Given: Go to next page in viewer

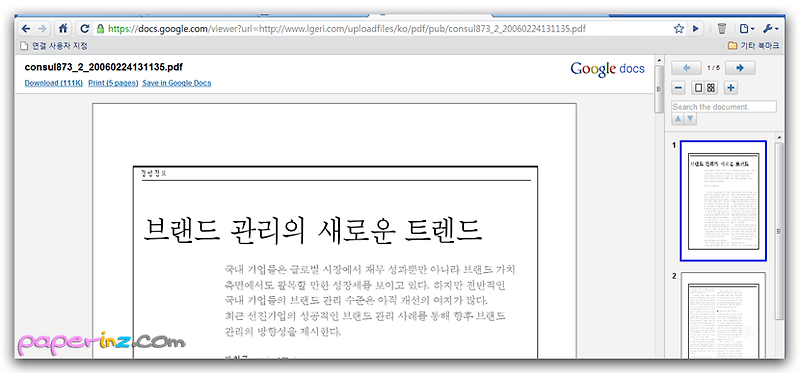Looking at the screenshot, I should tap(740, 68).
